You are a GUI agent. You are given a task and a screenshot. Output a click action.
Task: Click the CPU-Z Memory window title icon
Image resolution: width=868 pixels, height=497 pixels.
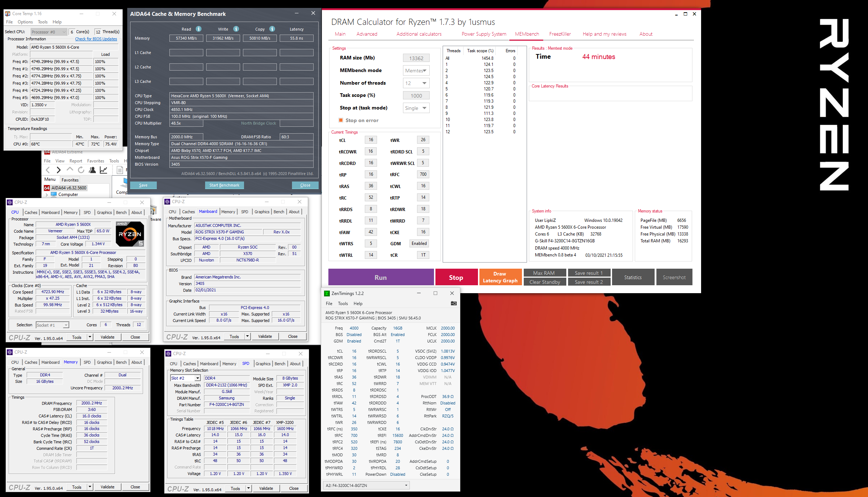[10, 352]
